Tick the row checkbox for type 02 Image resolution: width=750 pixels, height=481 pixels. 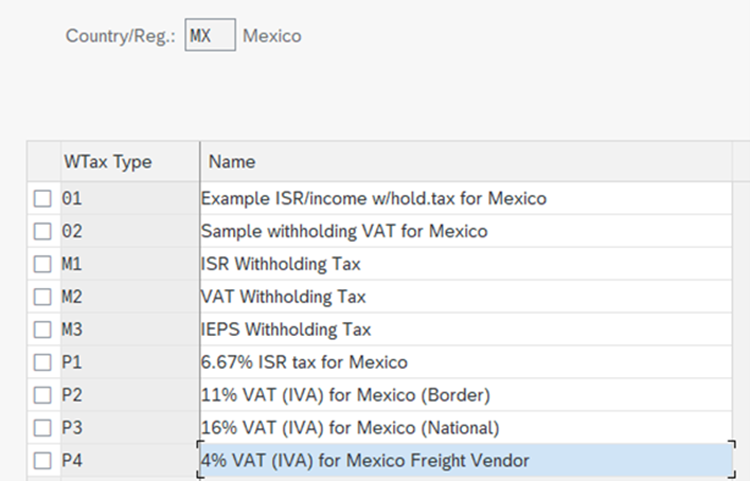point(42,232)
